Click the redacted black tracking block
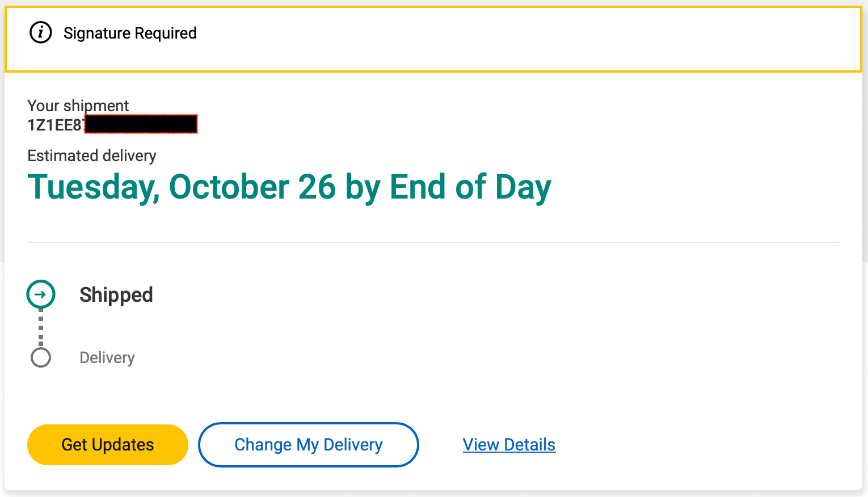 click(141, 124)
